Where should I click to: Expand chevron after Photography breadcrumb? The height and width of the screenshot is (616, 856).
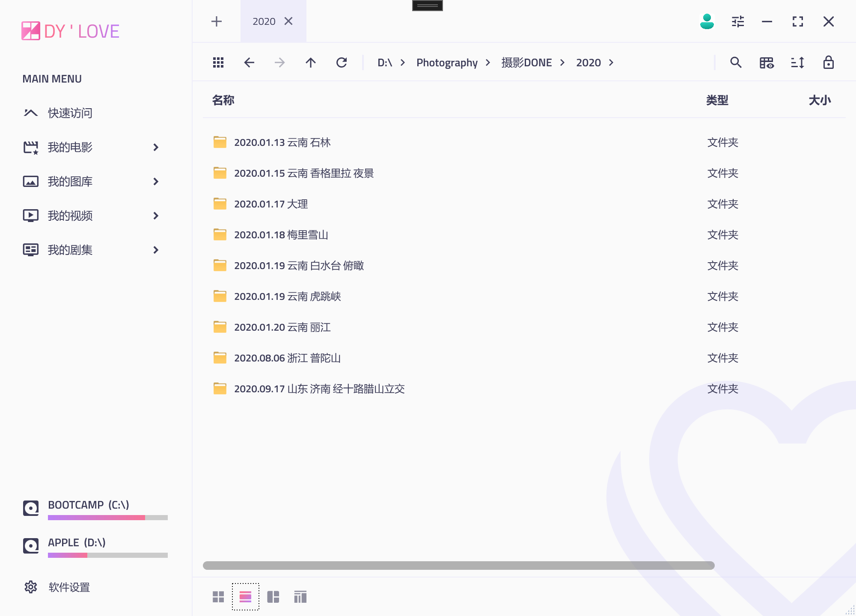[x=488, y=63]
